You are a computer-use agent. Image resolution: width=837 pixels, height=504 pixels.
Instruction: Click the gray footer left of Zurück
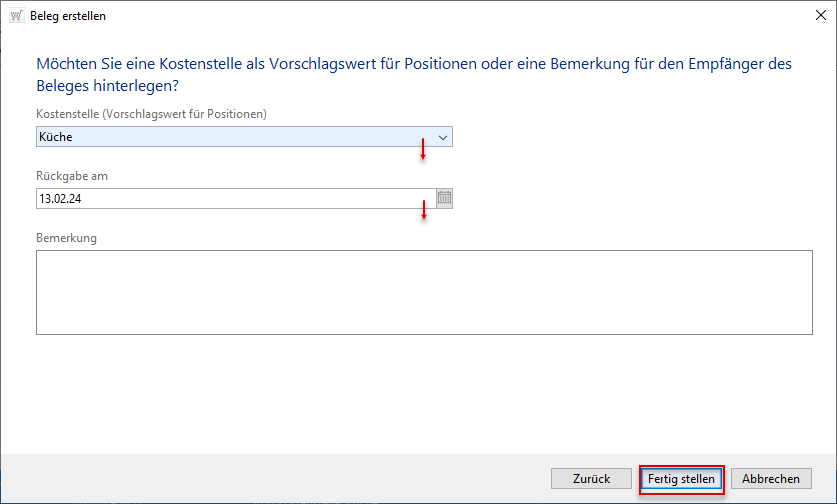point(270,479)
